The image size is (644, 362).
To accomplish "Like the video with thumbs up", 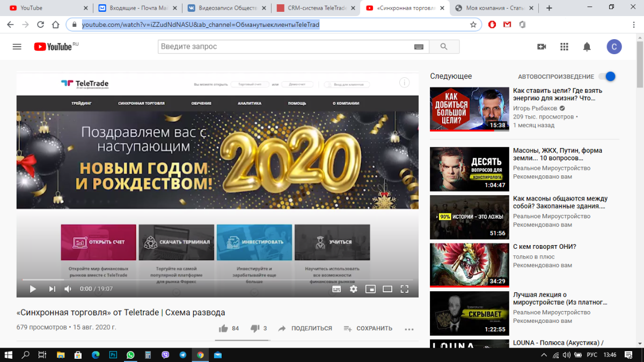I will (x=223, y=328).
